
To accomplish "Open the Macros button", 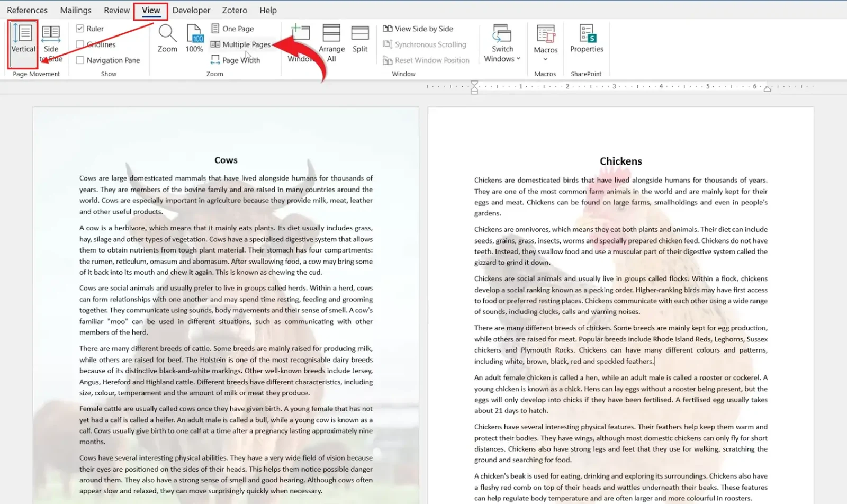I will pyautogui.click(x=545, y=38).
